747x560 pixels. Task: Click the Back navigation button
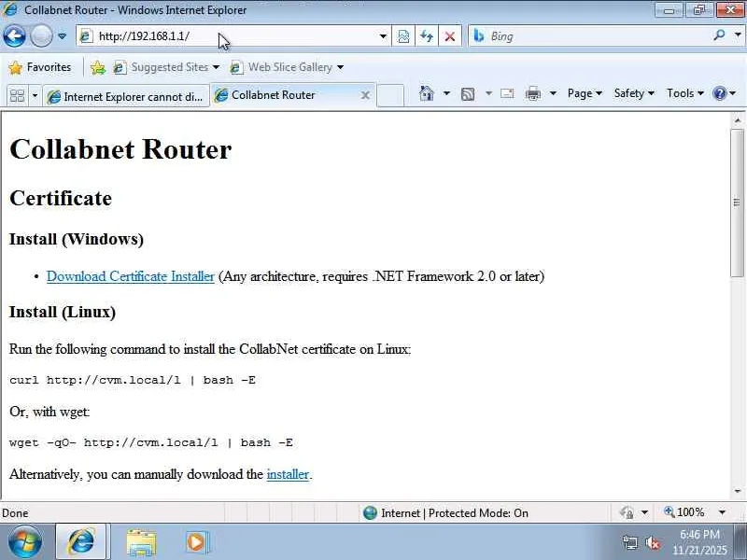coord(15,36)
